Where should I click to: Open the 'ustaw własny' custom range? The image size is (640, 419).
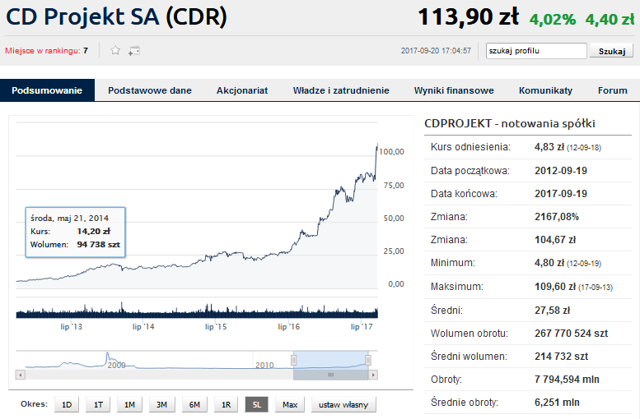point(343,404)
